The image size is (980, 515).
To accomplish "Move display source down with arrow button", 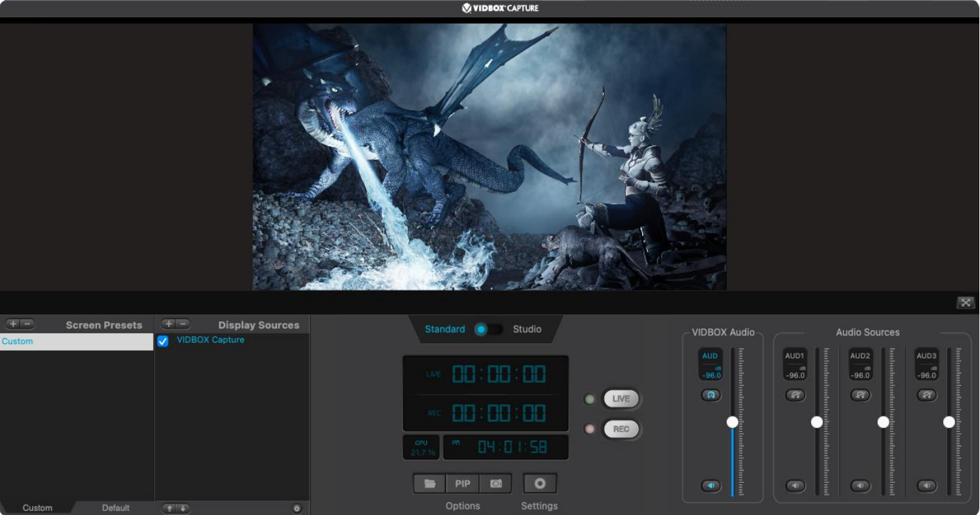I will point(183,508).
